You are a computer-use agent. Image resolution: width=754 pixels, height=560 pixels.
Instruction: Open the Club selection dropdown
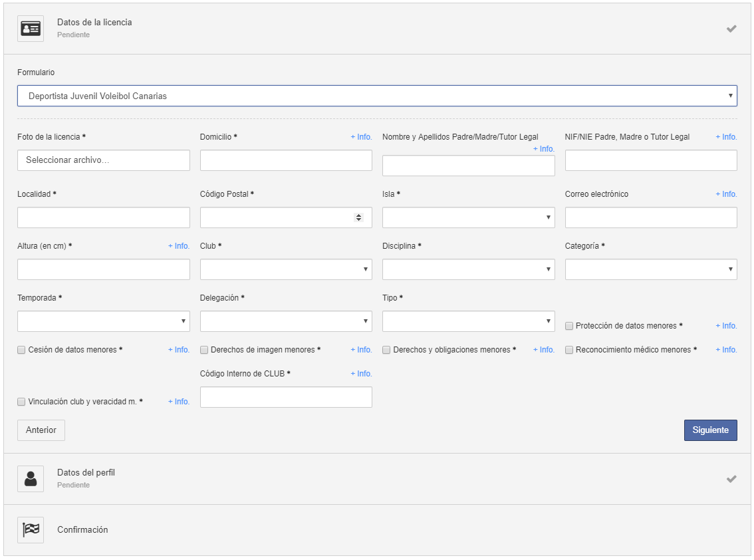(x=286, y=269)
